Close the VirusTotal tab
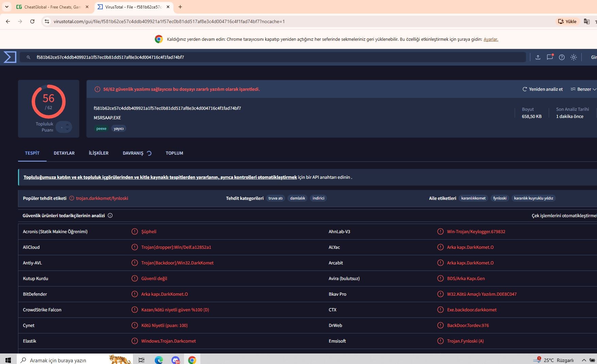597x364 pixels. (x=168, y=7)
